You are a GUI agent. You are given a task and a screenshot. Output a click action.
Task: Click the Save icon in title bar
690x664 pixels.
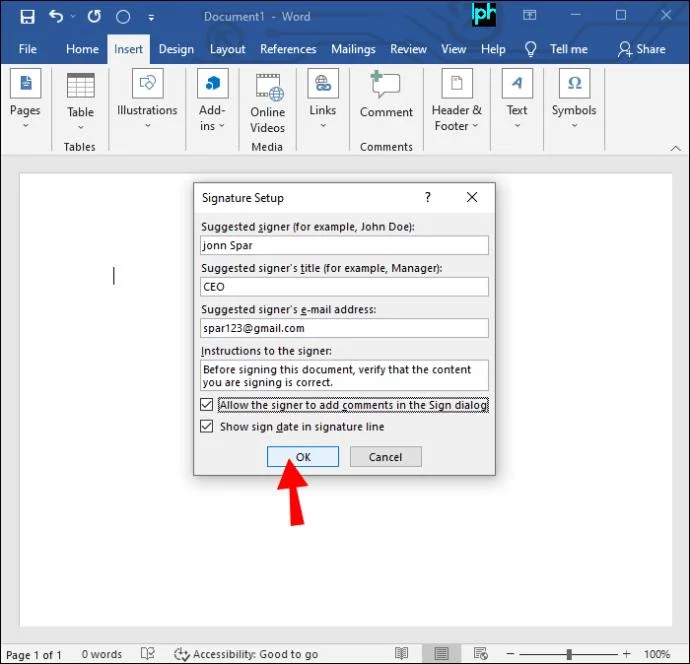27,17
